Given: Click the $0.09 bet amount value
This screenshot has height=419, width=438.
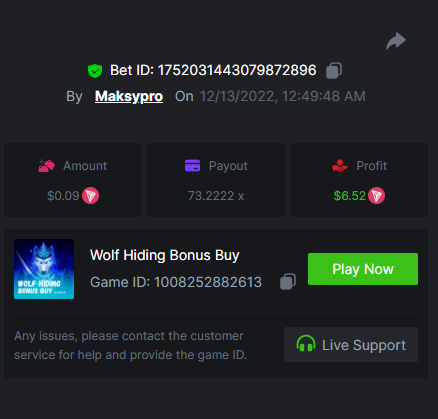Looking at the screenshot, I should coord(63,196).
